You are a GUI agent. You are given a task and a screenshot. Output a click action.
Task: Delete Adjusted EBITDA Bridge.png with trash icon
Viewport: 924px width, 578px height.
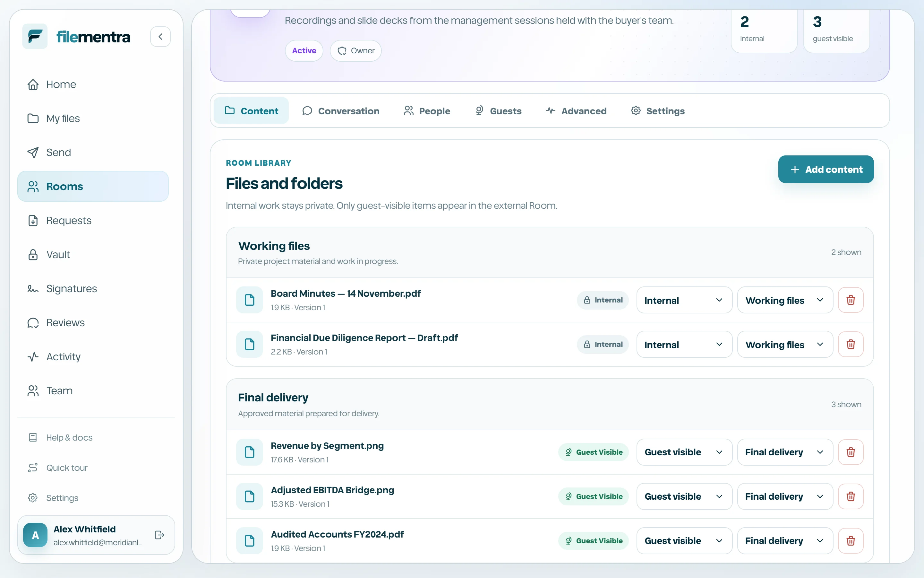tap(850, 496)
